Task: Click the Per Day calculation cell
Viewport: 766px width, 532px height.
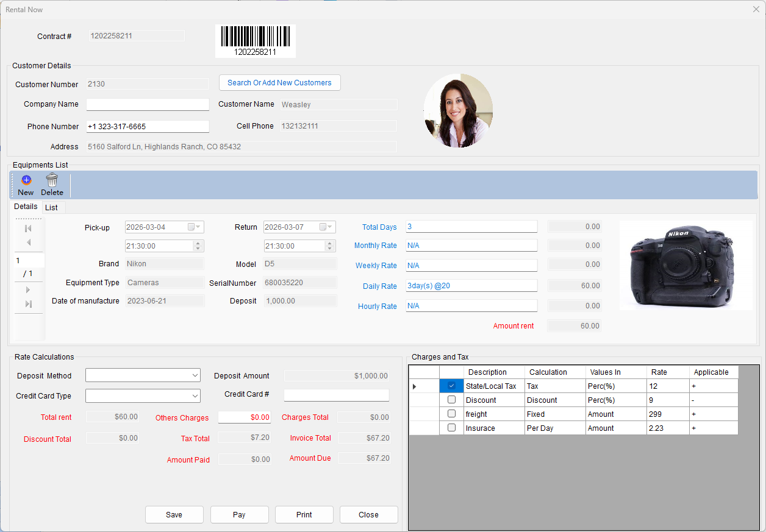Action: pos(555,428)
